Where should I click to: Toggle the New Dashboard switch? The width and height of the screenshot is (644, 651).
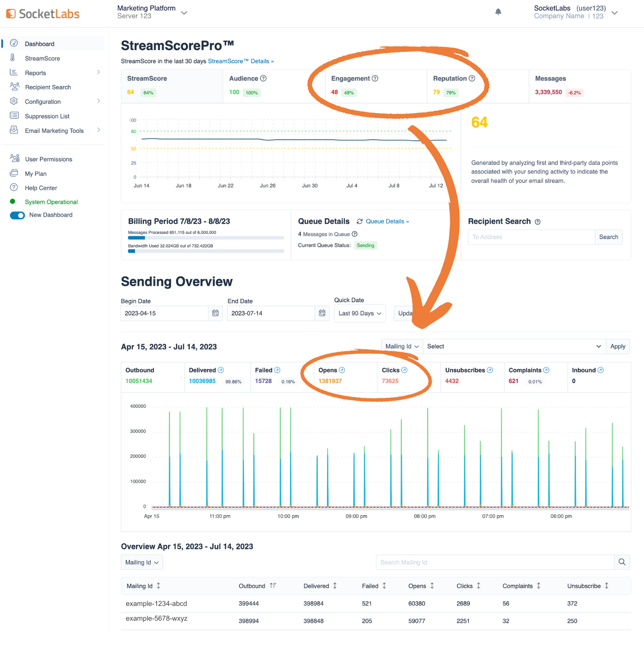point(17,215)
